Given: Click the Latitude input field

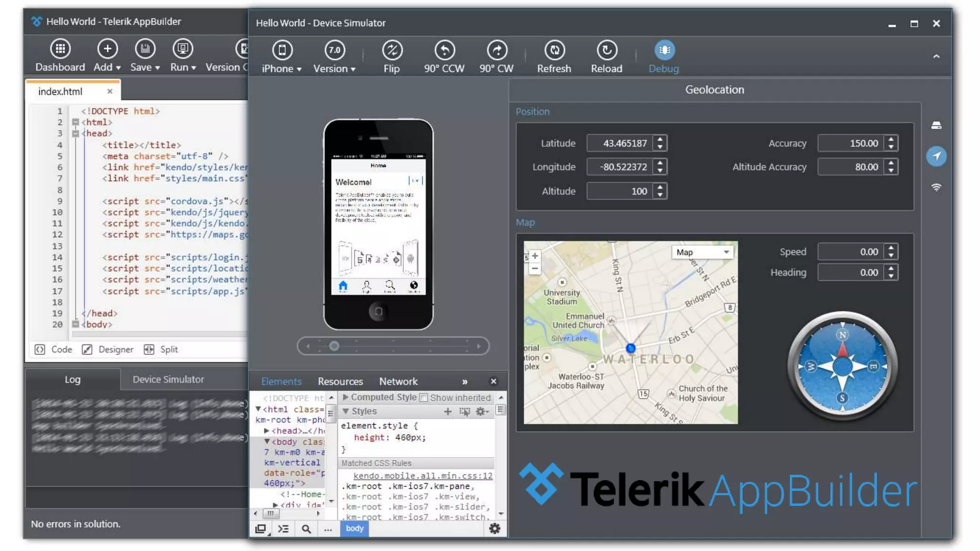Looking at the screenshot, I should tap(620, 143).
